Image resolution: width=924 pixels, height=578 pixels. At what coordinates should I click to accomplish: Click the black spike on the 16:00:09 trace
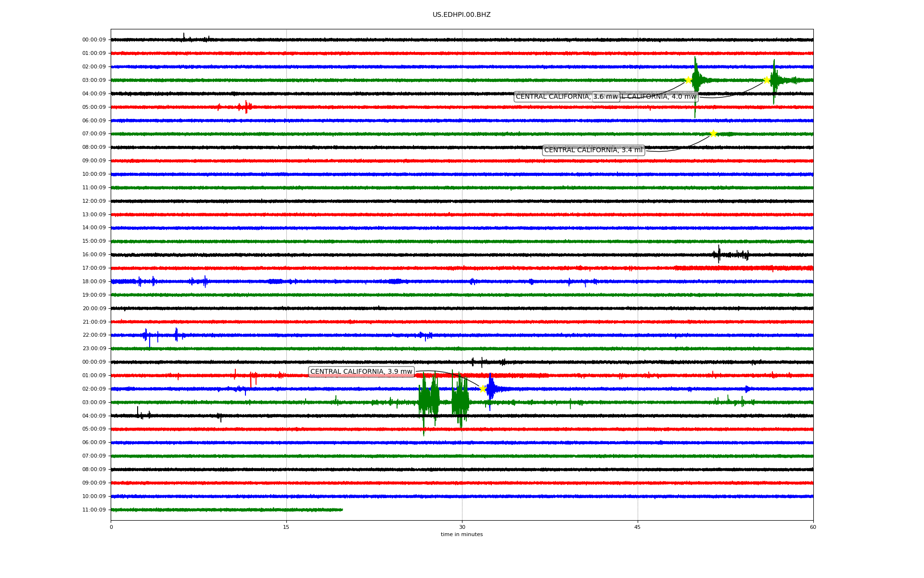[719, 254]
